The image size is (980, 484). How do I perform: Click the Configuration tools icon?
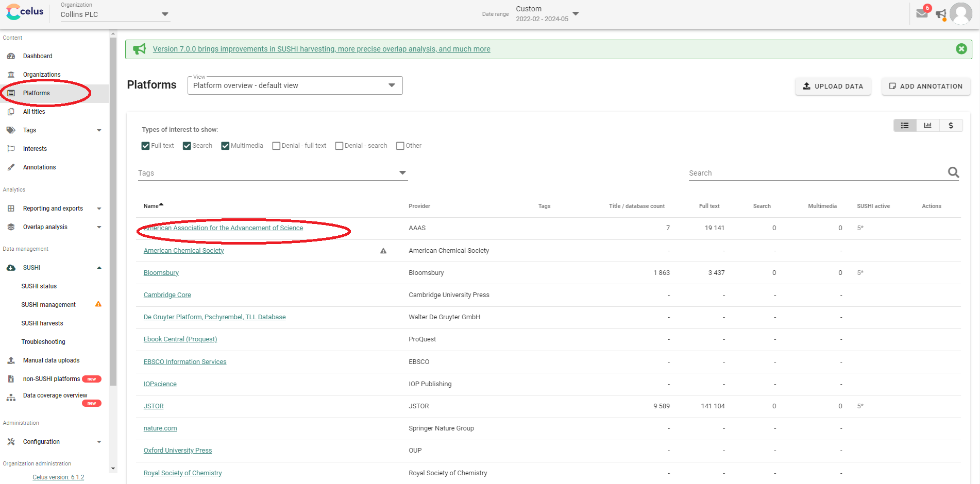click(x=11, y=442)
